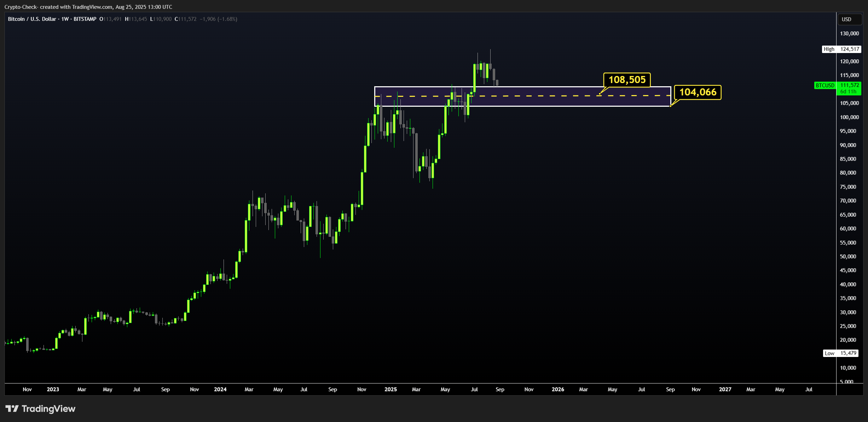Click the high value H113,645
The height and width of the screenshot is (422, 868).
136,19
